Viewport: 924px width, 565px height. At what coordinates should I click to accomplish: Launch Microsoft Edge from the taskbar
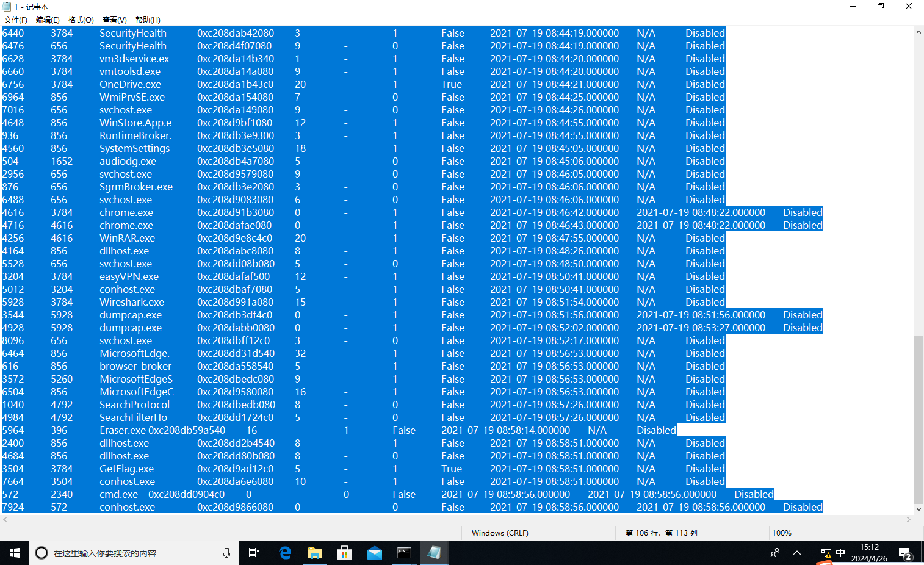(x=285, y=553)
